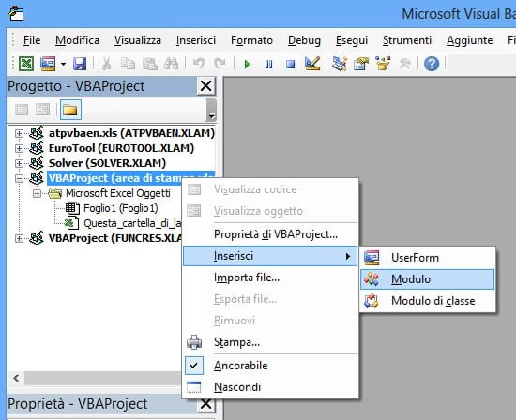Click the Visual Basic title bar app icon
The image size is (516, 420).
[x=16, y=13]
